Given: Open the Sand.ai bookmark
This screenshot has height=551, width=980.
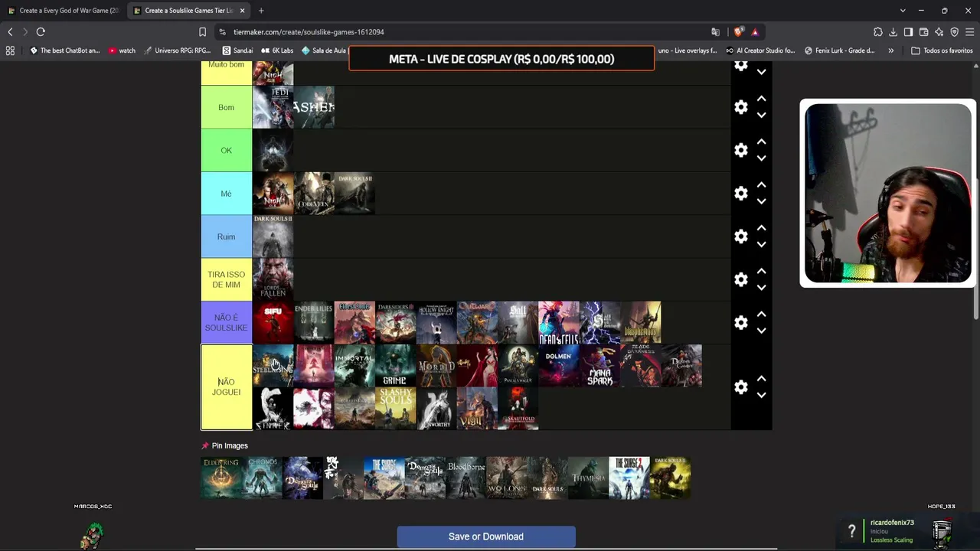Looking at the screenshot, I should [x=237, y=51].
